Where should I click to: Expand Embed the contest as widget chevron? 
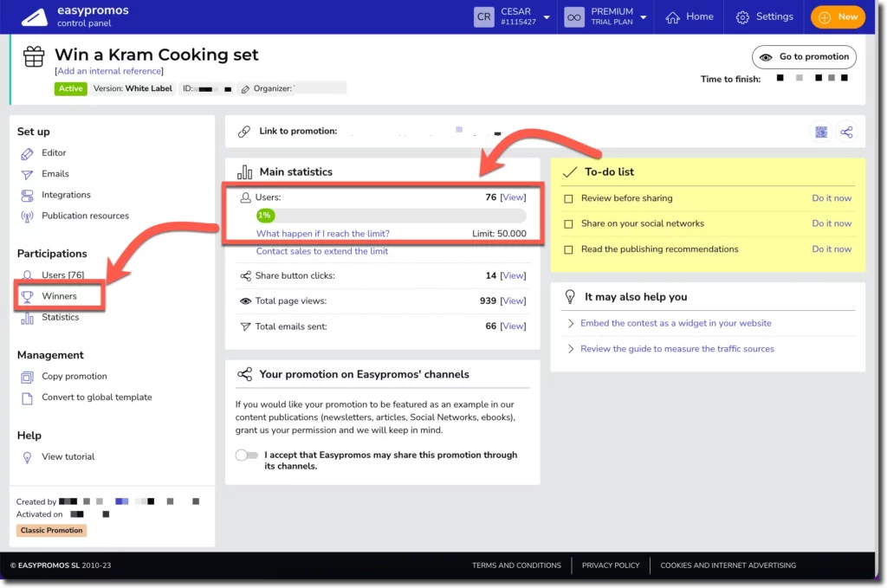570,323
